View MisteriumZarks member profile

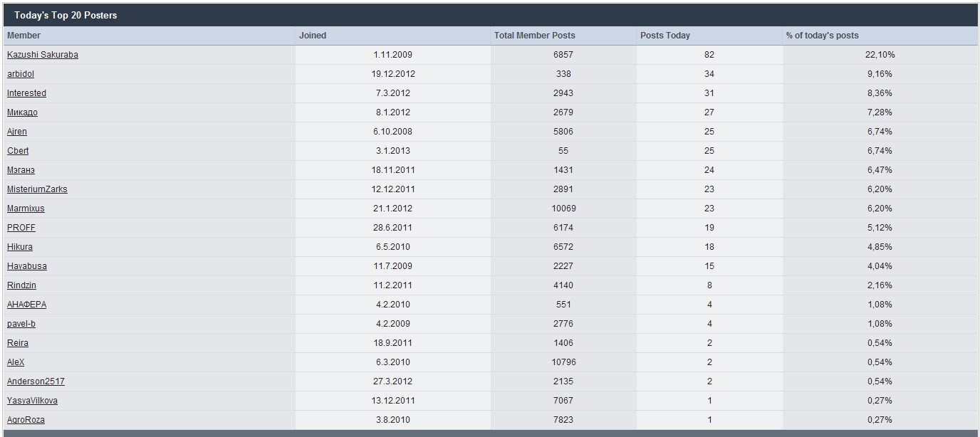37,189
